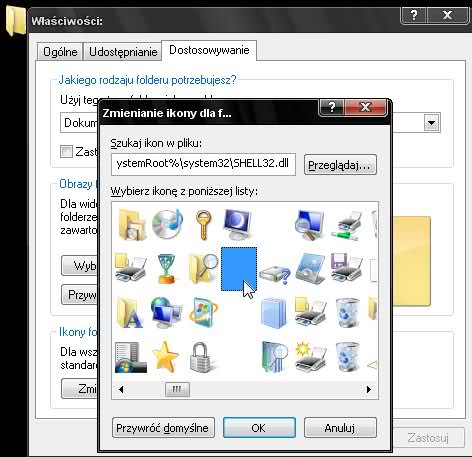Click the icon list right scroll arrow
This screenshot has height=457, width=472.
coord(369,389)
